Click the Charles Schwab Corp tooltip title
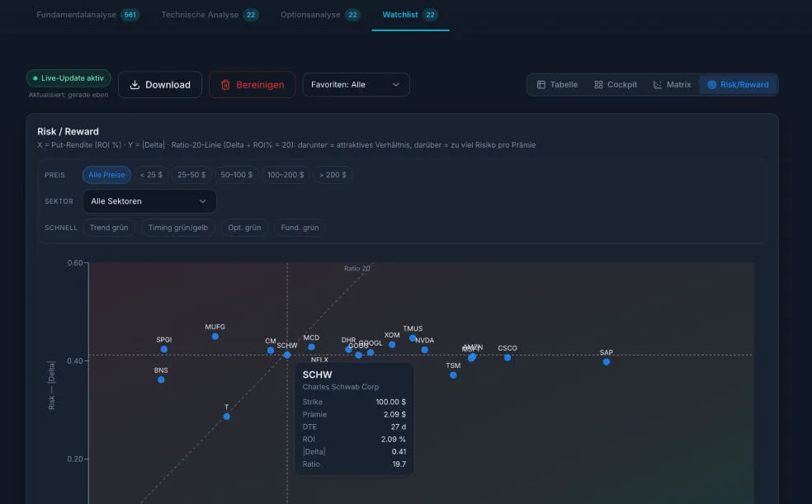The height and width of the screenshot is (504, 812). (341, 387)
